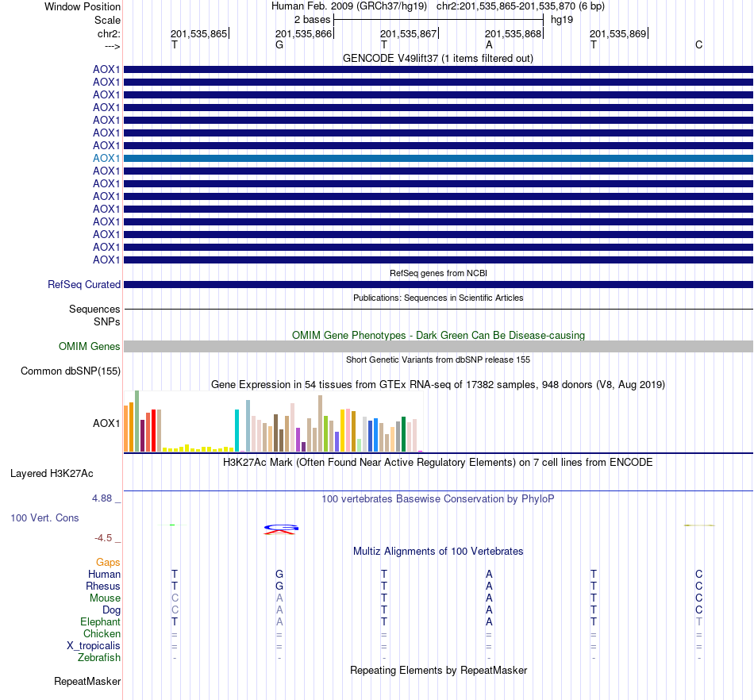The image size is (754, 700).
Task: Select the Sequences track label
Action: coord(94,310)
